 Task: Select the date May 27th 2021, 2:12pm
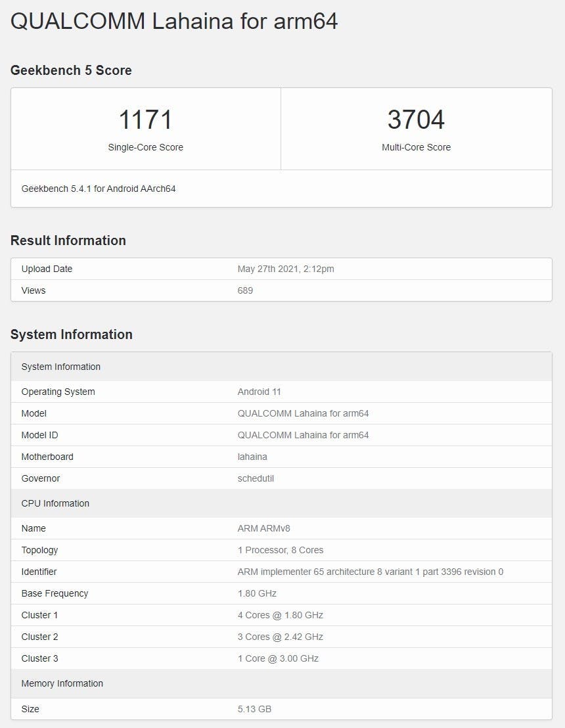(x=286, y=269)
